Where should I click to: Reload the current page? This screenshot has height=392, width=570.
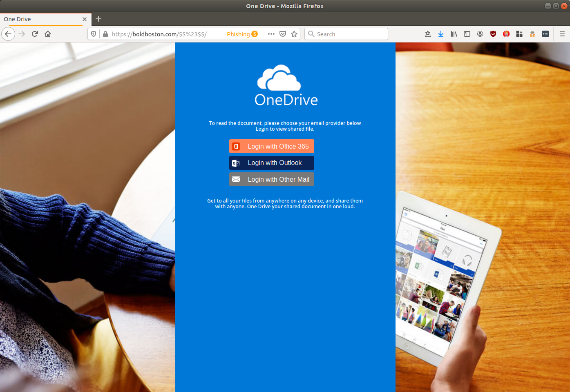click(35, 34)
